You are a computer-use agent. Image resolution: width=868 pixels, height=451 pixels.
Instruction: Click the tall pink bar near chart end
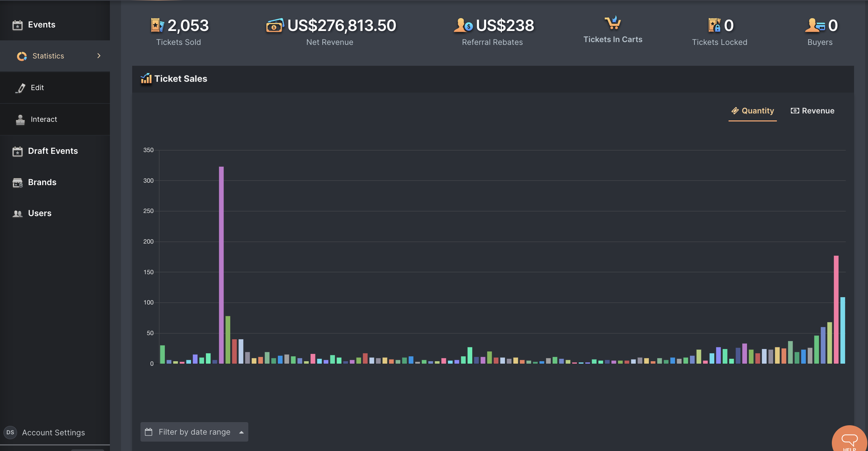(836, 310)
